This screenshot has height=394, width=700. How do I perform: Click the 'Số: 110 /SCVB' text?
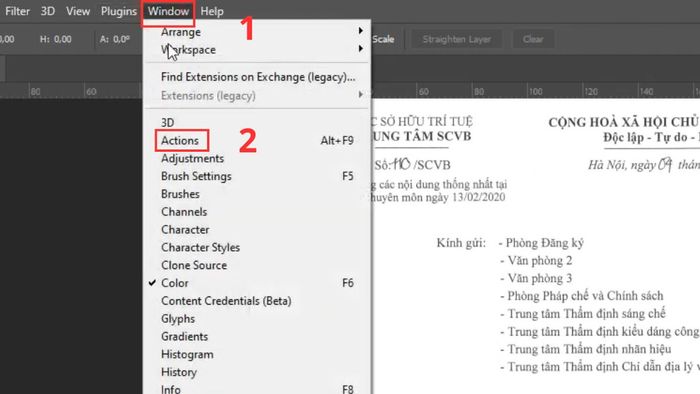[412, 165]
